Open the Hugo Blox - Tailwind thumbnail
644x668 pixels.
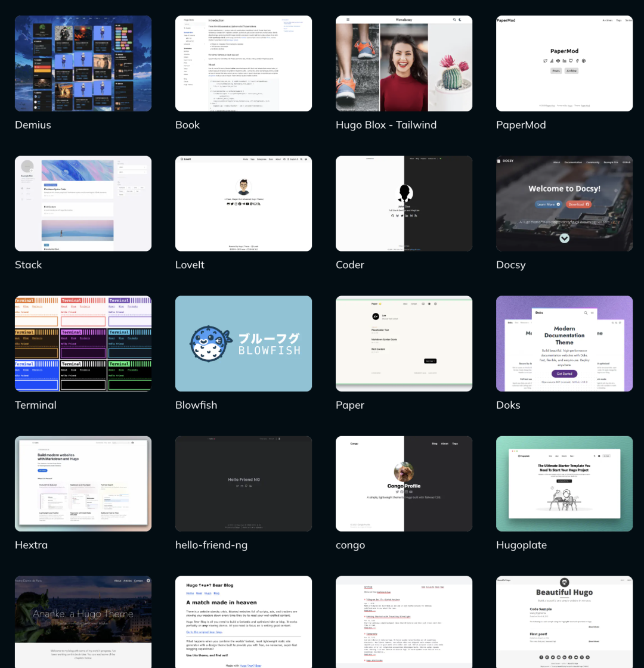404,64
